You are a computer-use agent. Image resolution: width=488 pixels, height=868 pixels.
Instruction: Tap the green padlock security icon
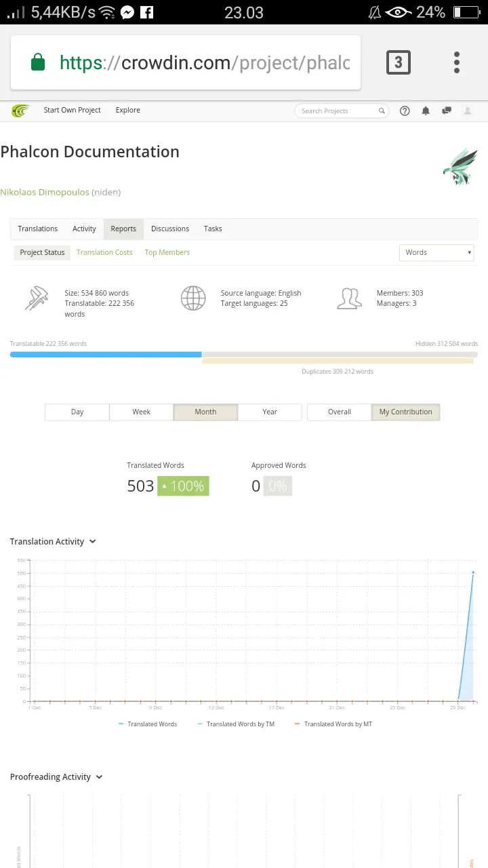click(38, 63)
